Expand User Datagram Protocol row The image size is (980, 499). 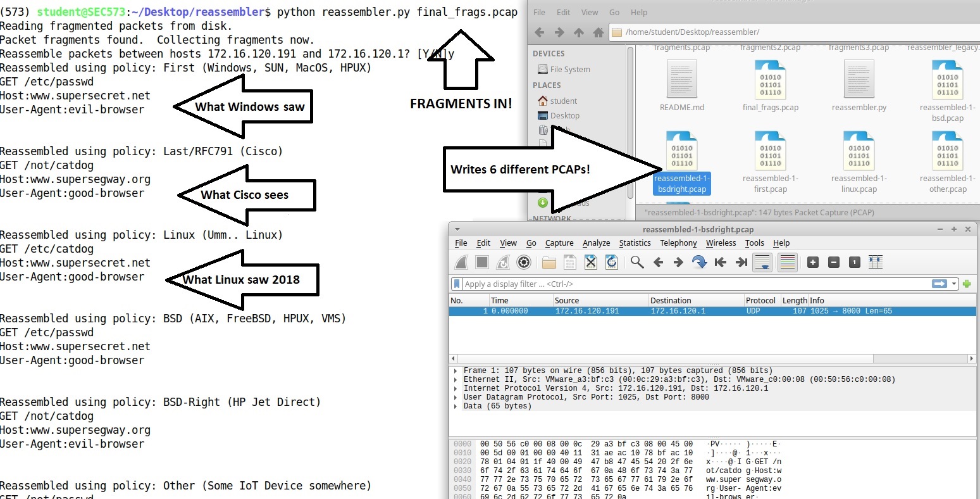(456, 397)
